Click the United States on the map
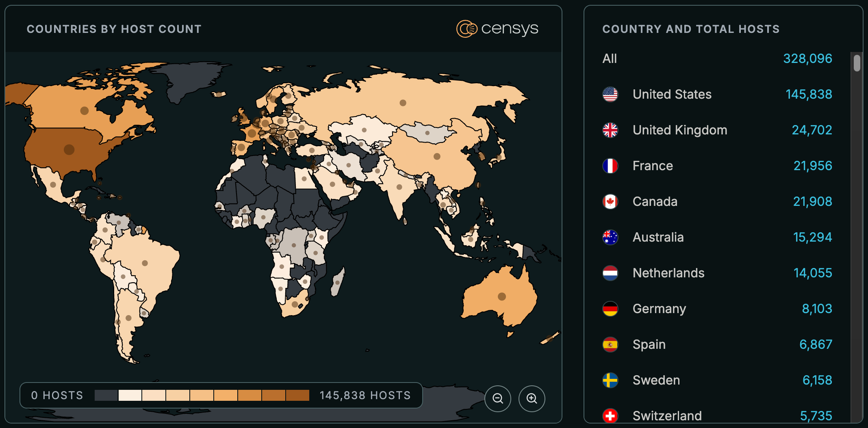Image resolution: width=868 pixels, height=428 pixels. point(69,149)
